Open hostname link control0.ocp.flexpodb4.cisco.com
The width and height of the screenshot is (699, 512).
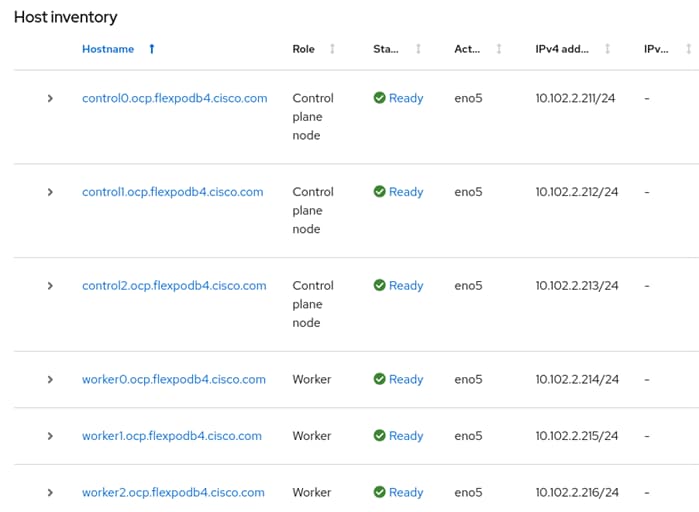click(175, 98)
